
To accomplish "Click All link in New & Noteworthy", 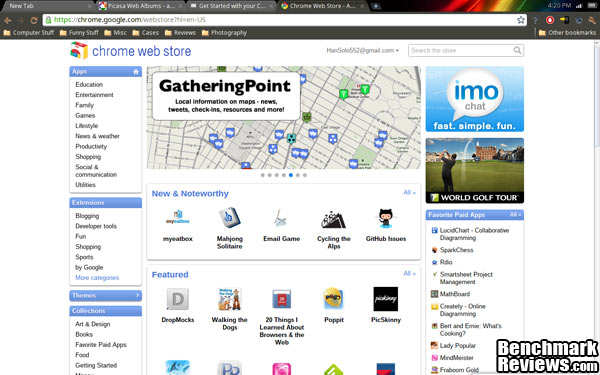I will tap(409, 192).
